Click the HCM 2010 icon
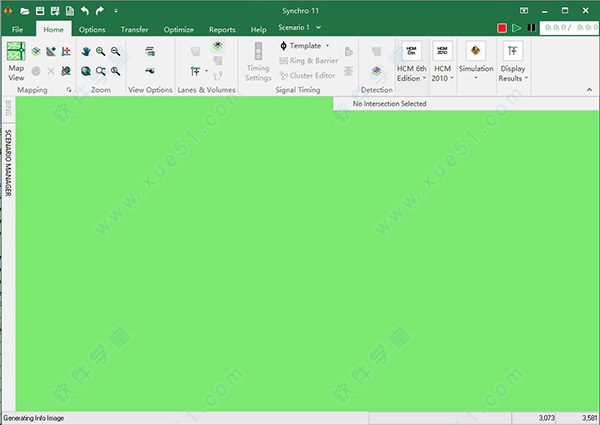This screenshot has width=600, height=425. pyautogui.click(x=442, y=50)
